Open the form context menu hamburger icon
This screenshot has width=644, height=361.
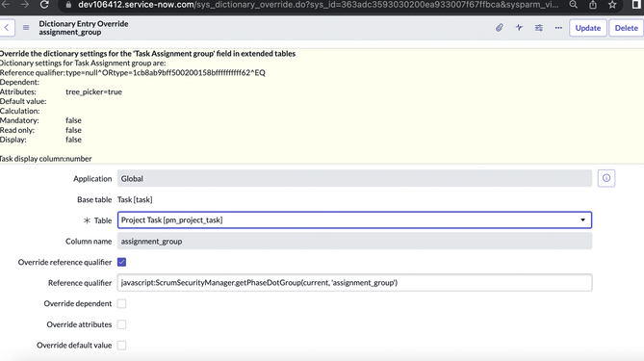[x=26, y=28]
